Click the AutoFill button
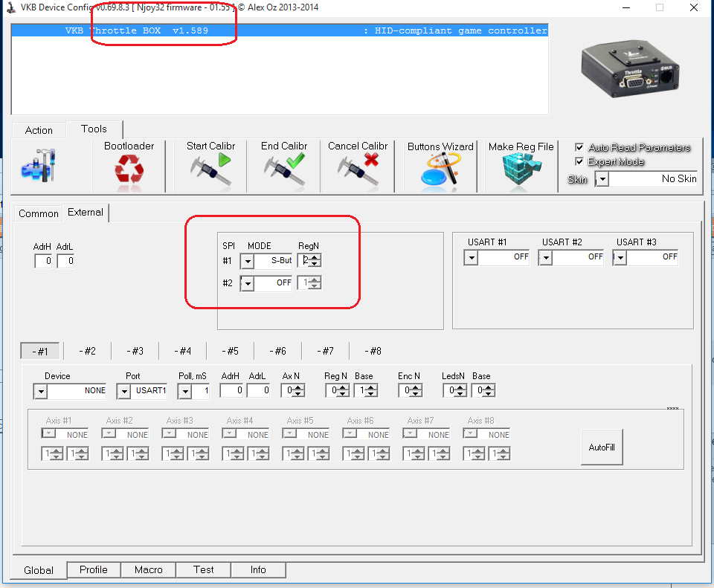The height and width of the screenshot is (588, 714). [x=602, y=448]
